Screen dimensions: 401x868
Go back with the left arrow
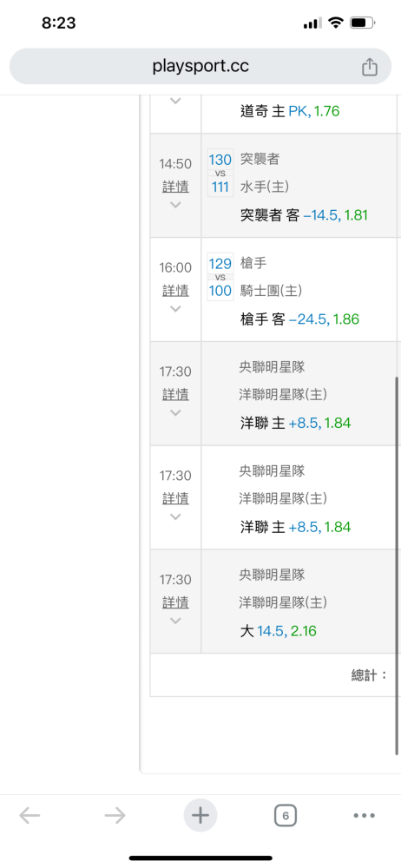[x=30, y=815]
